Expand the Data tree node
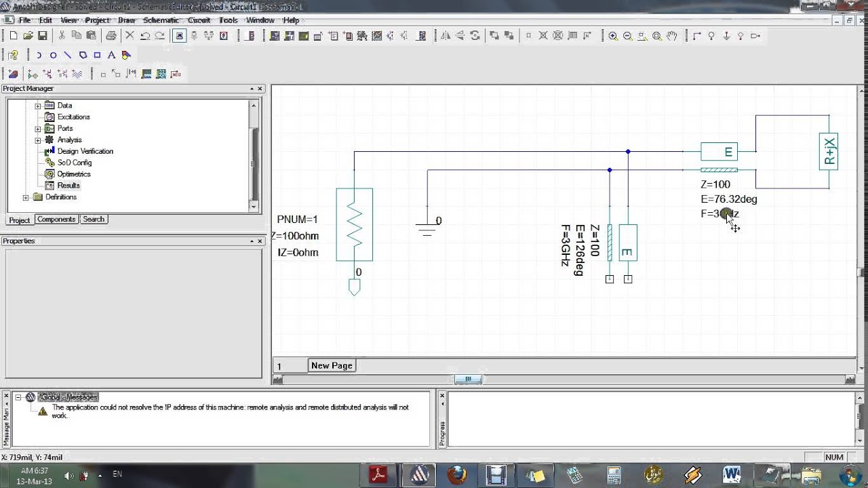 (x=38, y=106)
